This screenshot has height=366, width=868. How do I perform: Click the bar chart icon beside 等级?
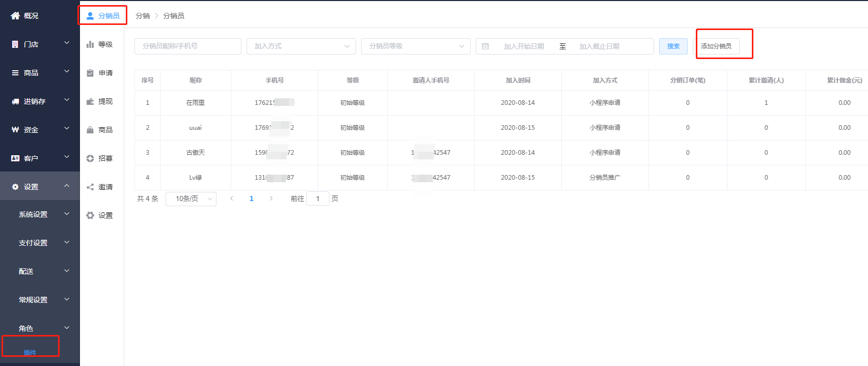(90, 44)
